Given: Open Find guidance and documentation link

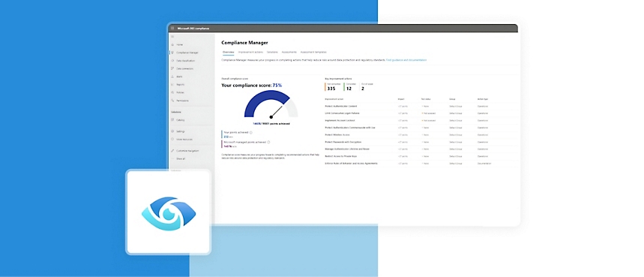Looking at the screenshot, I should [x=406, y=60].
